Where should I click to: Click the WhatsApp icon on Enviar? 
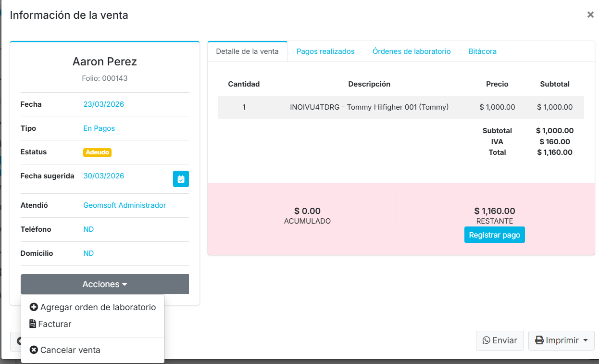point(487,340)
